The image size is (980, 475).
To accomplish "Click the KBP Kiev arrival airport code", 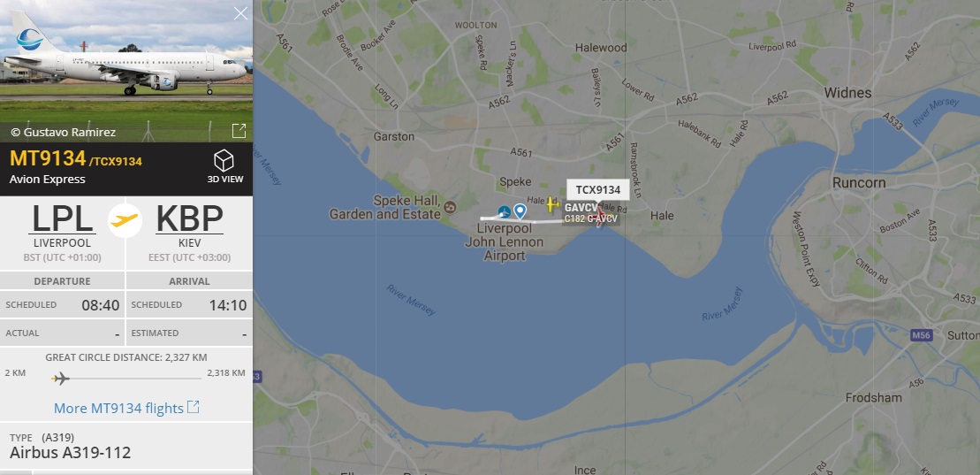I will (x=189, y=218).
